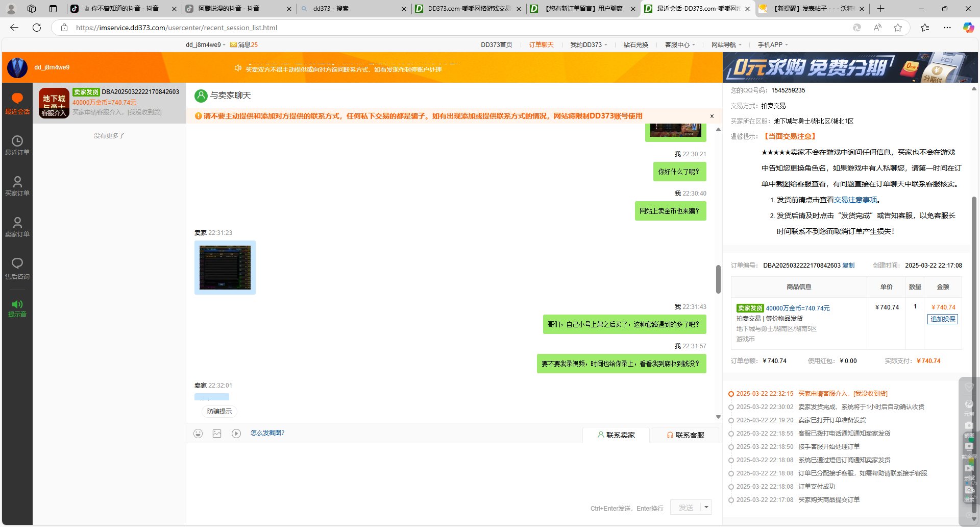Toggle the 提示音 notification sound
This screenshot has height=527, width=980.
tap(17, 308)
